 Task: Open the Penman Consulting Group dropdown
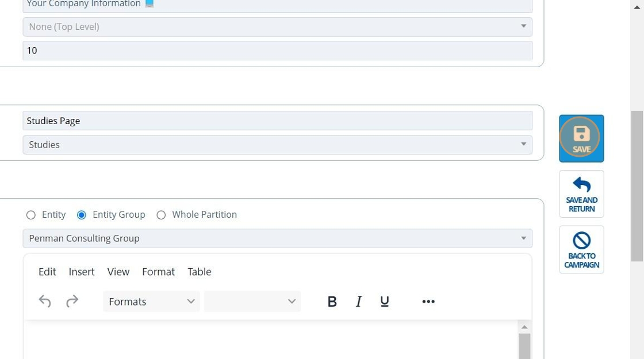pyautogui.click(x=277, y=238)
